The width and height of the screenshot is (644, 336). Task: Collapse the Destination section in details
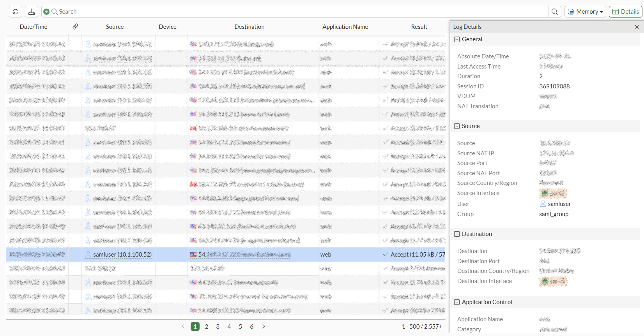pyautogui.click(x=457, y=234)
